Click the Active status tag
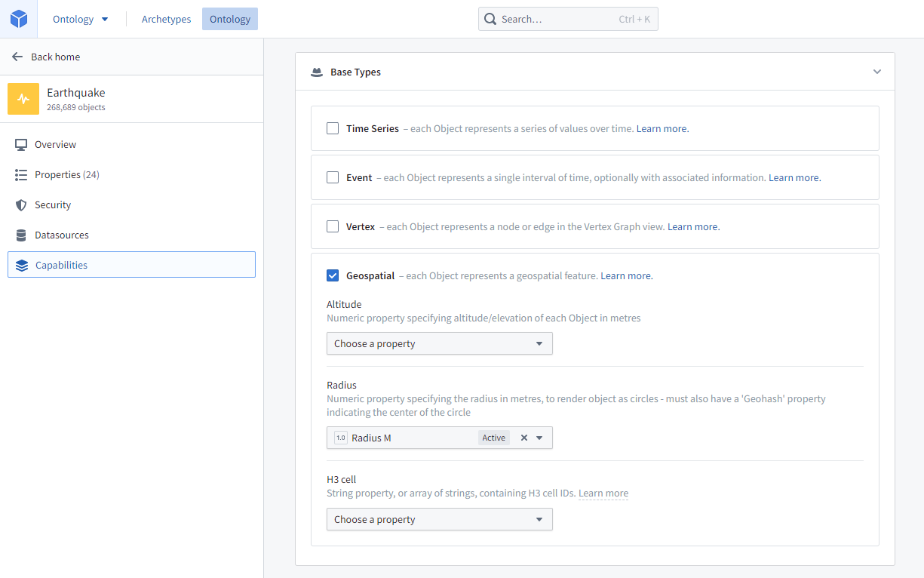This screenshot has height=578, width=924. (494, 438)
